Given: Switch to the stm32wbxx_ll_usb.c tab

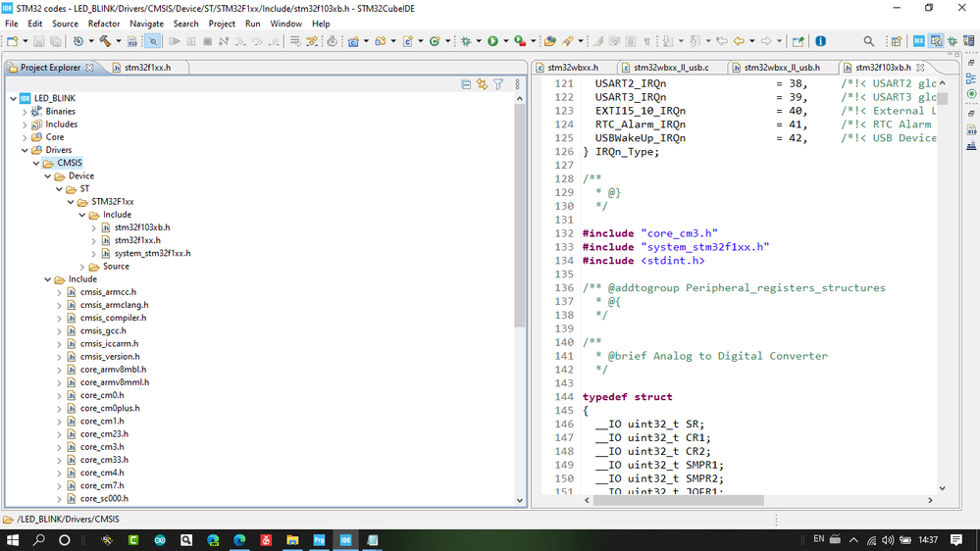Looking at the screenshot, I should coord(671,68).
